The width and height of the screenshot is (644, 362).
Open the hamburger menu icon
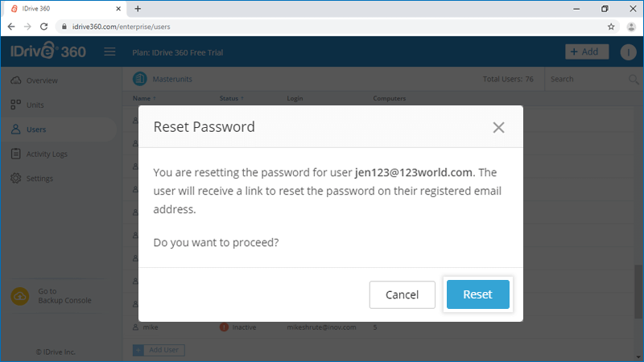click(x=109, y=51)
